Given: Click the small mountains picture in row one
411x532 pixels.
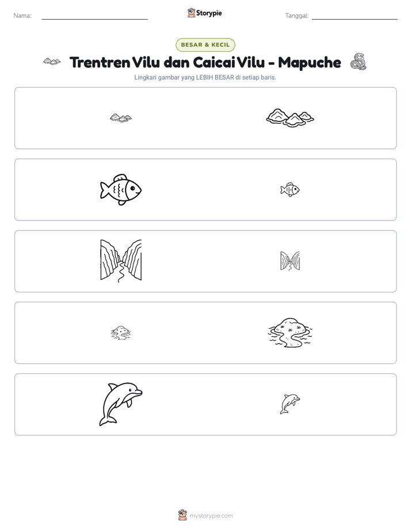Looking at the screenshot, I should pos(121,118).
